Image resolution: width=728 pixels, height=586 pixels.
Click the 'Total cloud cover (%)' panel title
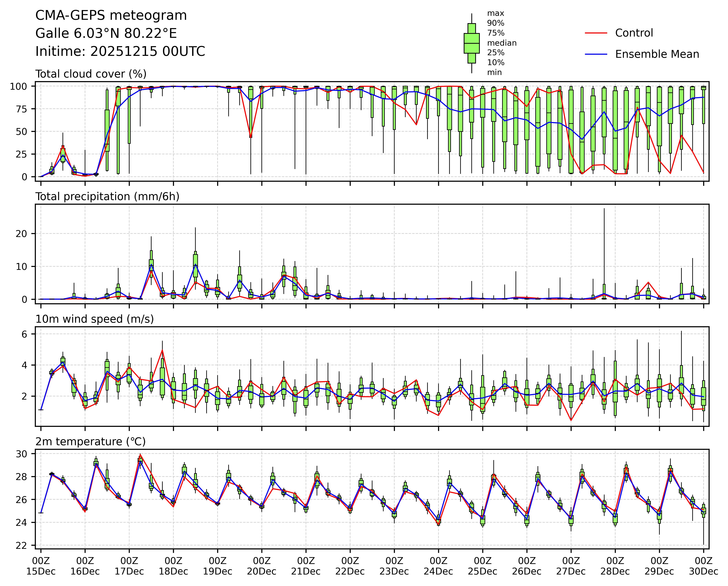coord(91,74)
